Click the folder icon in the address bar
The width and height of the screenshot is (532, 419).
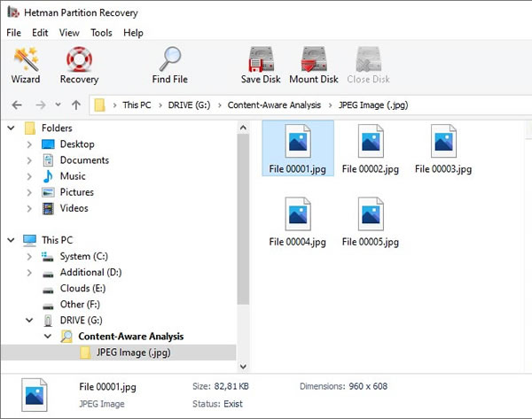[x=99, y=105]
